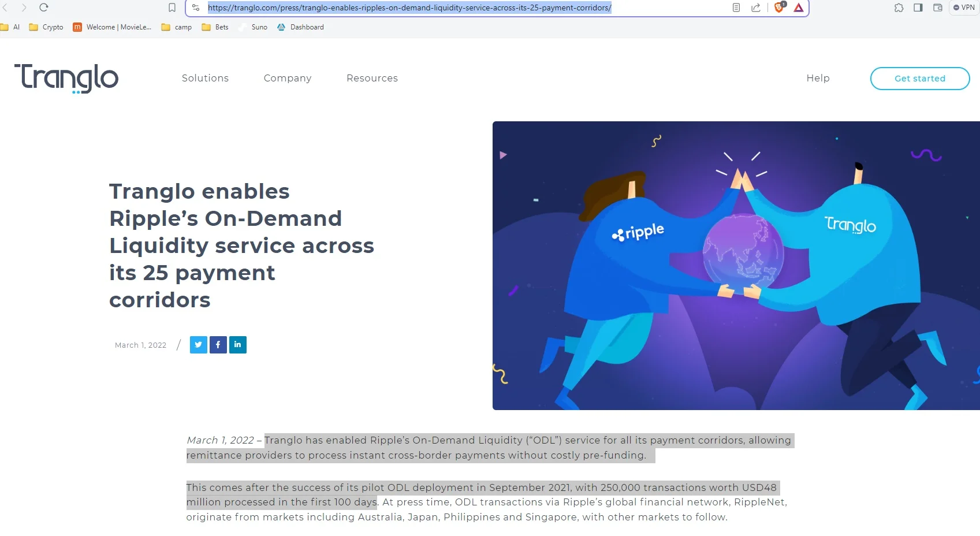Open the Welcome MovieLe... bookmark
The image size is (980, 536).
pos(112,27)
